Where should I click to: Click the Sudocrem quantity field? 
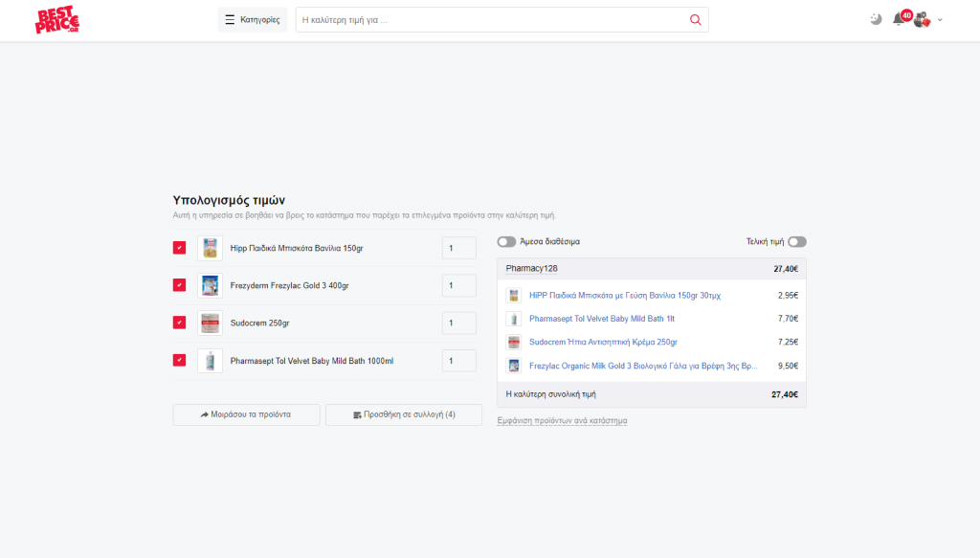458,324
